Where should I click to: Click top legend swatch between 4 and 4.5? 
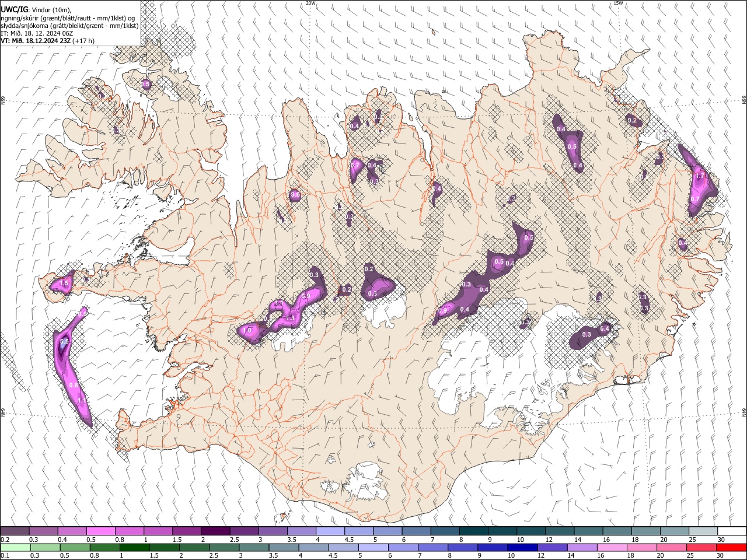(330, 531)
